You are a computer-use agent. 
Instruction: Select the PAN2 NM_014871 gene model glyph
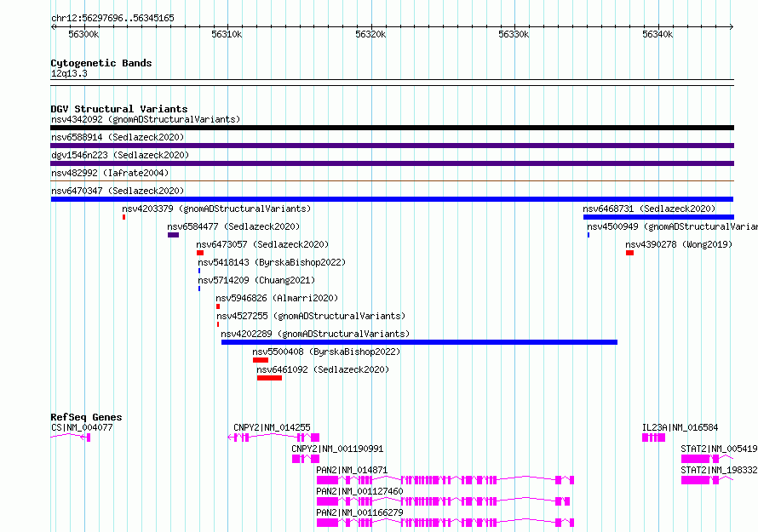445,480
